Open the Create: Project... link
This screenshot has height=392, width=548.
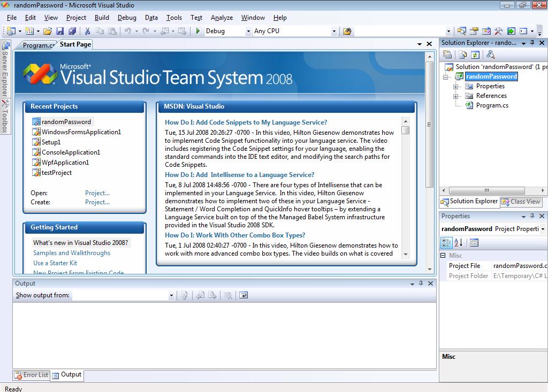97,202
